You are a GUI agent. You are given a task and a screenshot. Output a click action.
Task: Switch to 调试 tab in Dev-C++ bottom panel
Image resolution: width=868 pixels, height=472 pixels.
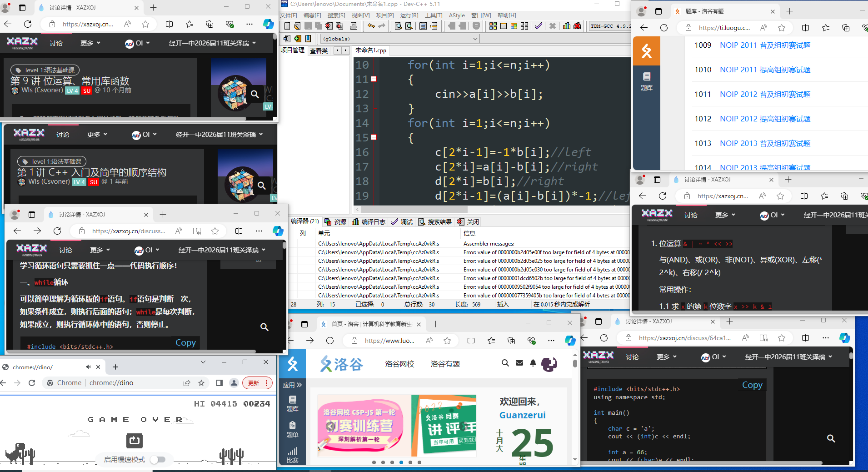[402, 222]
